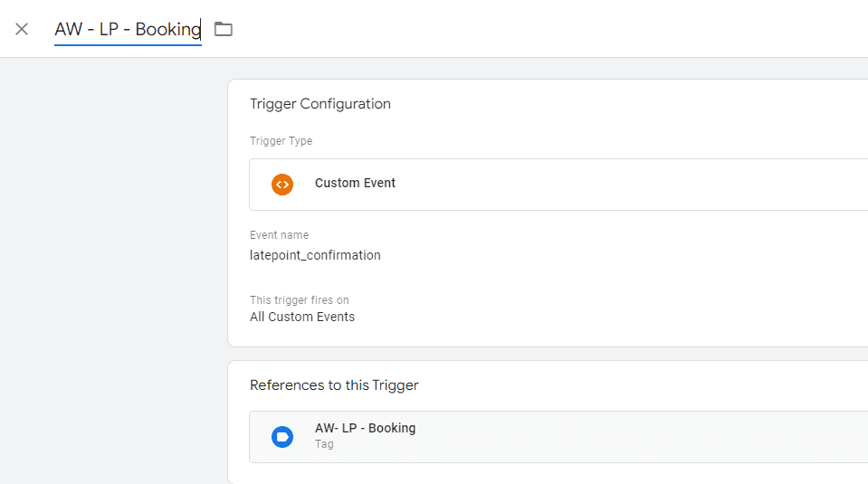Screen dimensions: 868x484
Task: Click empty space in the tag reference row
Action: click(634, 437)
